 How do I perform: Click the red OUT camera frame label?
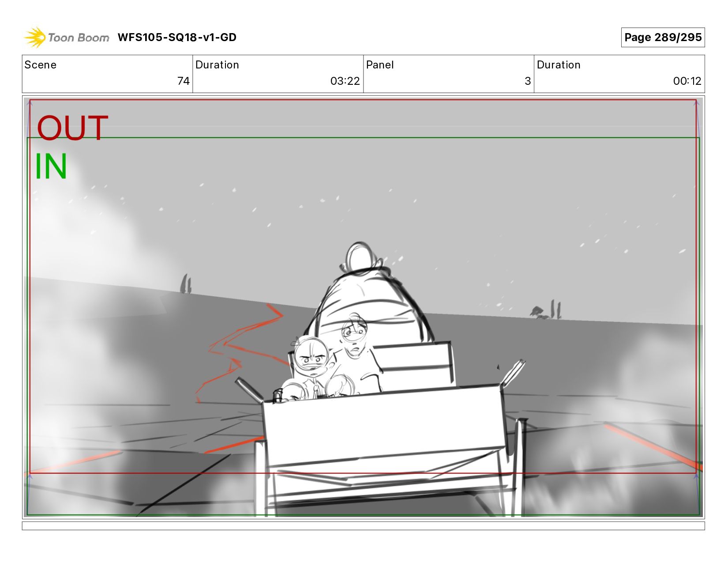pos(72,128)
